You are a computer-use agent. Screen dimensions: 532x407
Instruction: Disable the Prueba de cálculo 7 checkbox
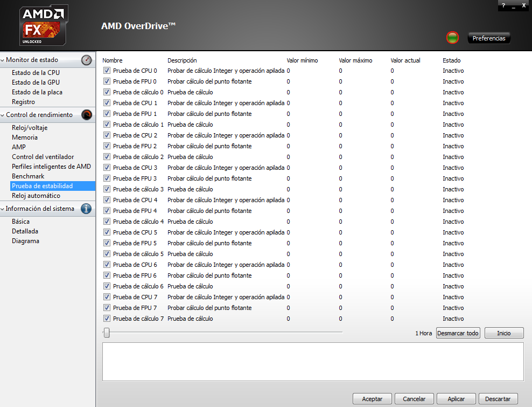pyautogui.click(x=107, y=319)
